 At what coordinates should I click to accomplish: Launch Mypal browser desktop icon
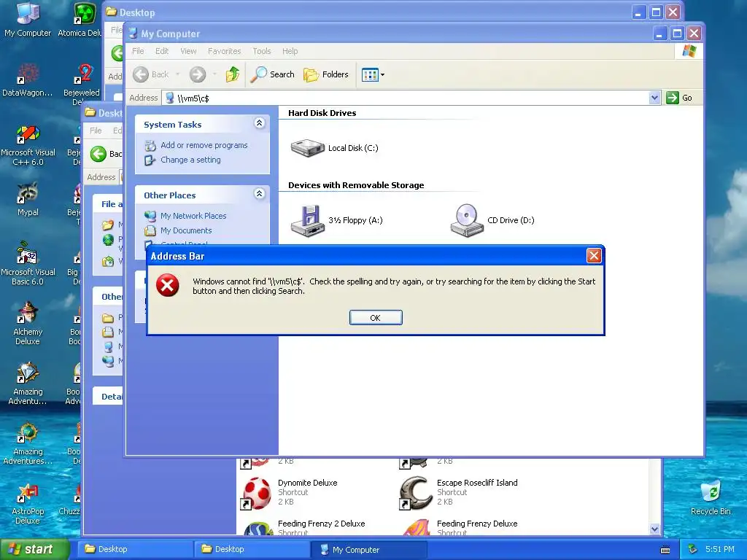pos(28,199)
